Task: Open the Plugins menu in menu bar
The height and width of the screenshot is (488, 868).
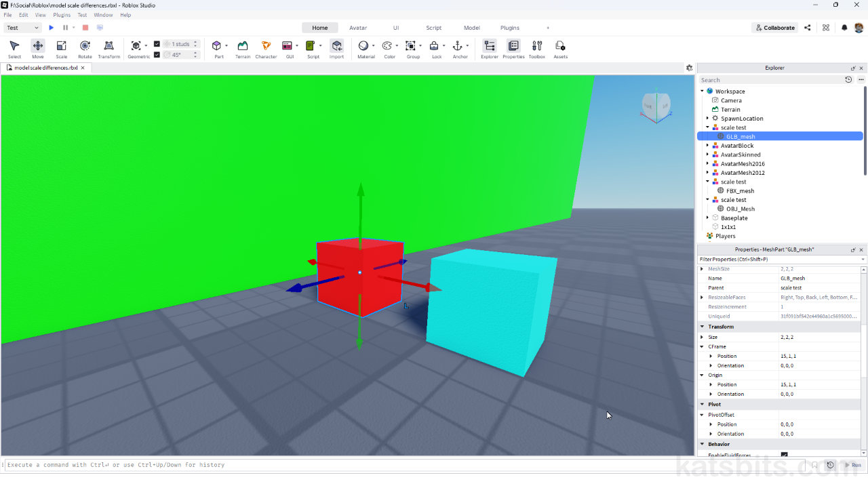Action: tap(62, 15)
